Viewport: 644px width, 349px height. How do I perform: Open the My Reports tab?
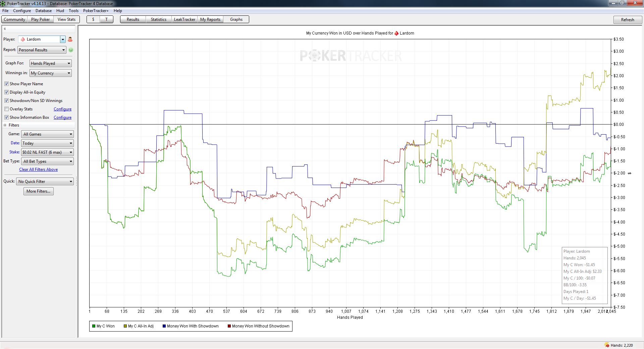coord(210,19)
